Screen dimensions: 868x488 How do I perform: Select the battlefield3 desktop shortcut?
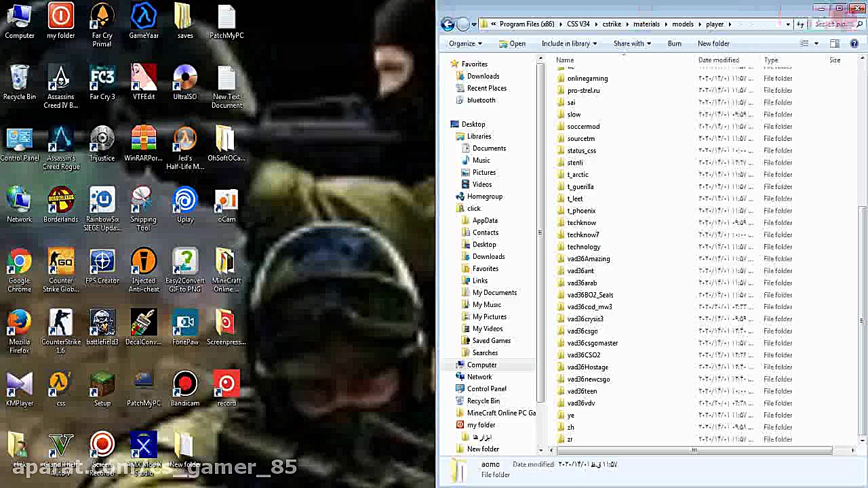[102, 328]
